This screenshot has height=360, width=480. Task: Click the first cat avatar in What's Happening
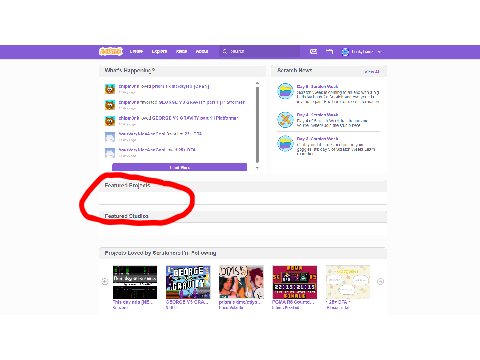point(110,89)
